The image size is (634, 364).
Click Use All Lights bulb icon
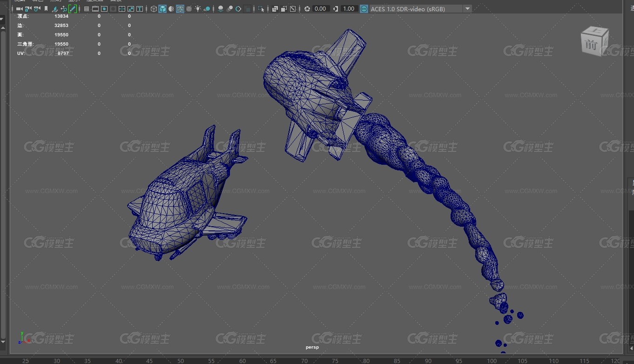click(198, 9)
